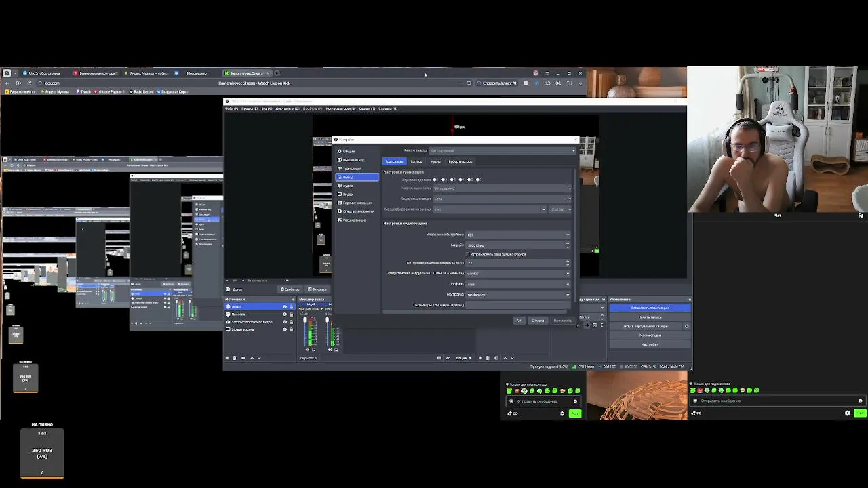Open the Расширенные settings section
The image size is (868, 488).
pyautogui.click(x=357, y=220)
